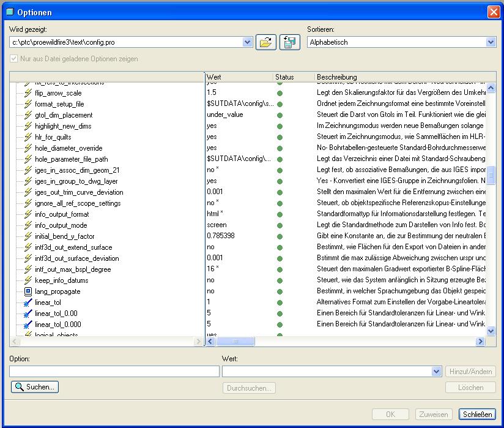Image resolution: width=504 pixels, height=428 pixels.
Task: Open the Wert value dropdown arrow
Action: (436, 371)
